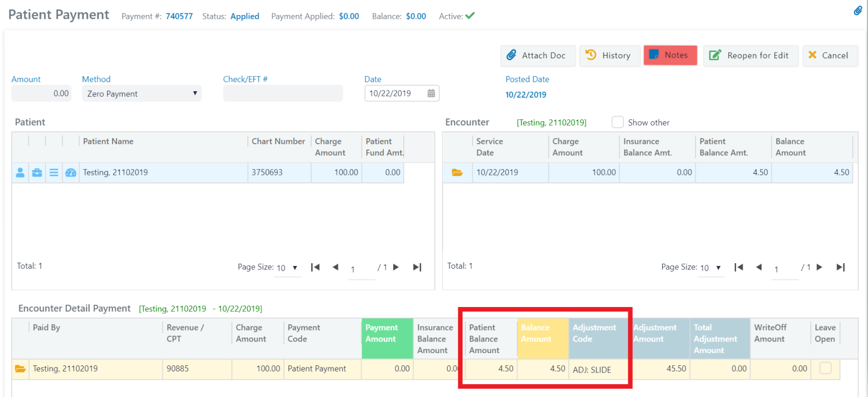Click the Attach Doc button
The width and height of the screenshot is (868, 397).
click(538, 56)
